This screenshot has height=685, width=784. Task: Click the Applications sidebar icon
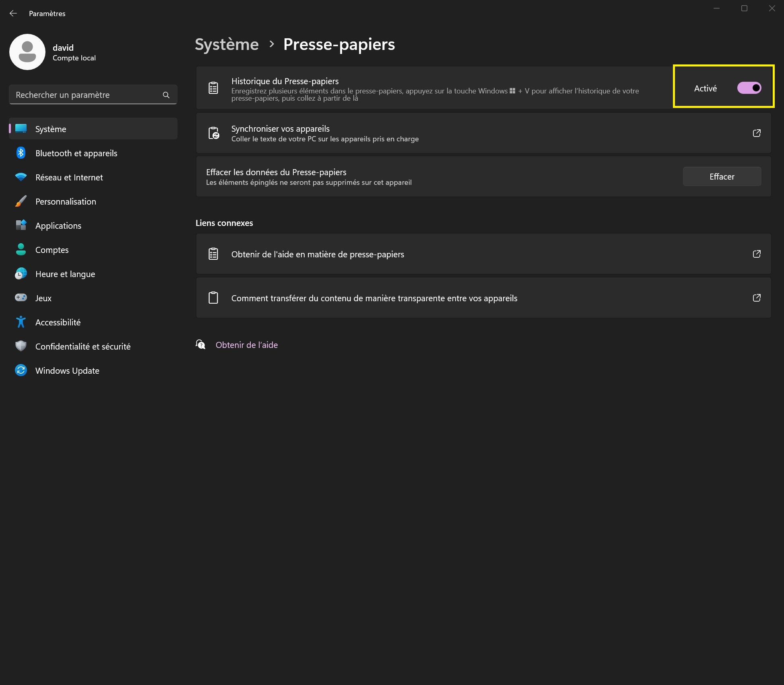coord(21,225)
